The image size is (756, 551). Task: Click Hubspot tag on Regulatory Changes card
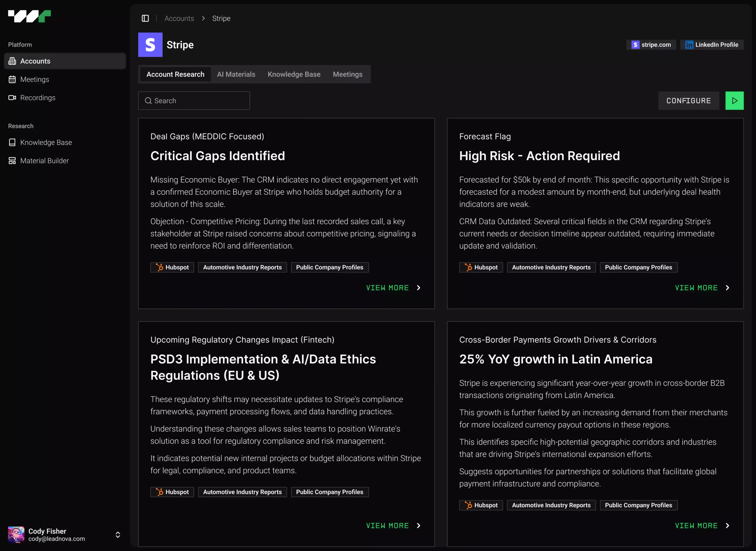point(172,492)
